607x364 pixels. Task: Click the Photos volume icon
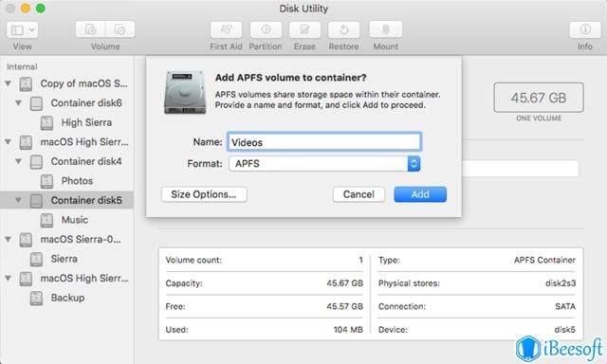click(46, 181)
